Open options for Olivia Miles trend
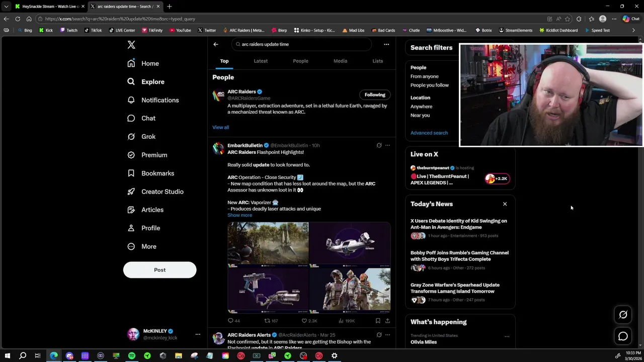 pos(507,336)
